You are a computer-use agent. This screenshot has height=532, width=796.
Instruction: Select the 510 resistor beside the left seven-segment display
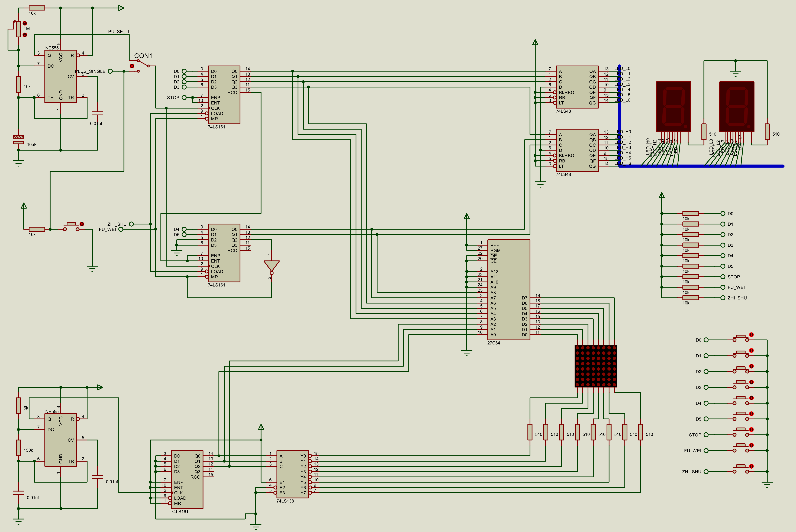pos(704,132)
